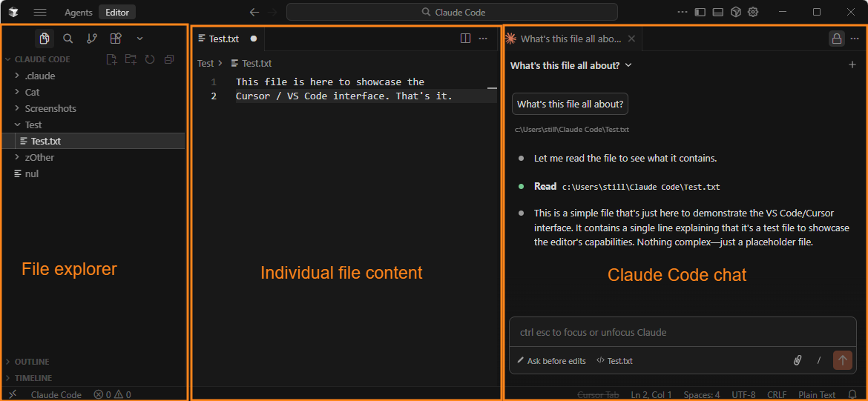The width and height of the screenshot is (868, 401).
Task: Click the cube icon in the title bar
Action: point(735,12)
